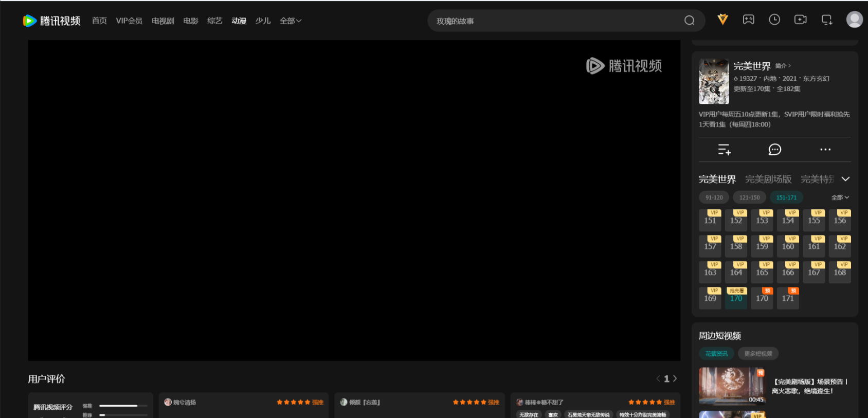Open 综艺 navigation item
Viewport: 868px width, 418px height.
[215, 21]
